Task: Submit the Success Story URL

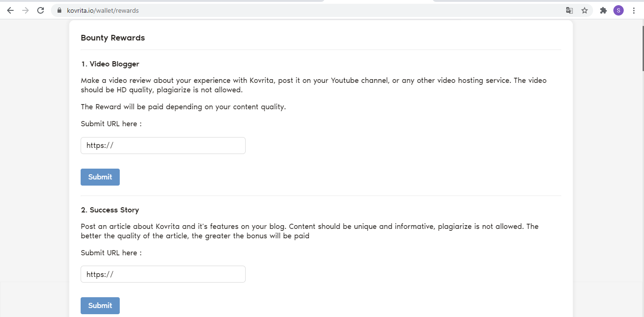Action: pos(100,306)
